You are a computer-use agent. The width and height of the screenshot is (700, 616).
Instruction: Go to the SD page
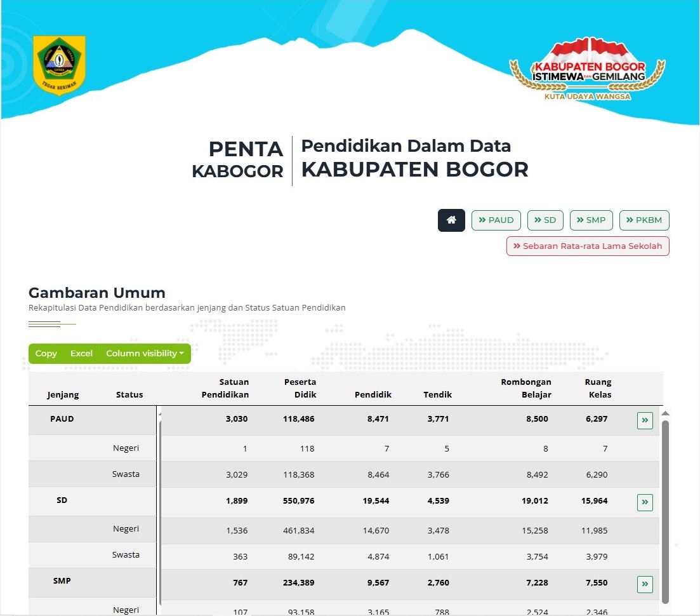click(x=545, y=220)
